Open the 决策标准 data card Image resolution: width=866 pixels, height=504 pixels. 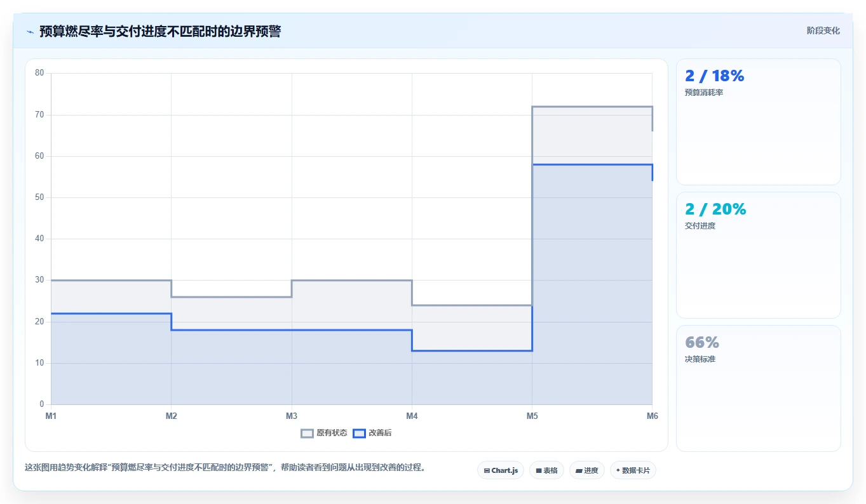pyautogui.click(x=759, y=388)
